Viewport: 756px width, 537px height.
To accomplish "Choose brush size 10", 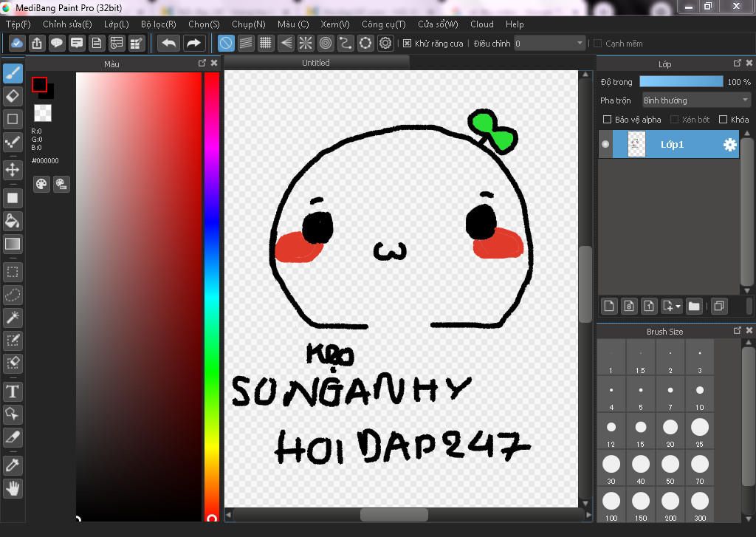I will pos(700,395).
